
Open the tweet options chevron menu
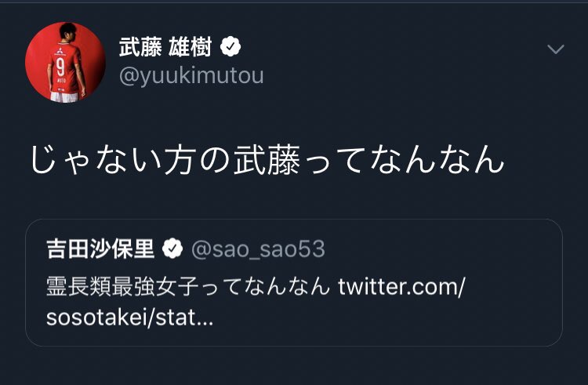click(555, 49)
